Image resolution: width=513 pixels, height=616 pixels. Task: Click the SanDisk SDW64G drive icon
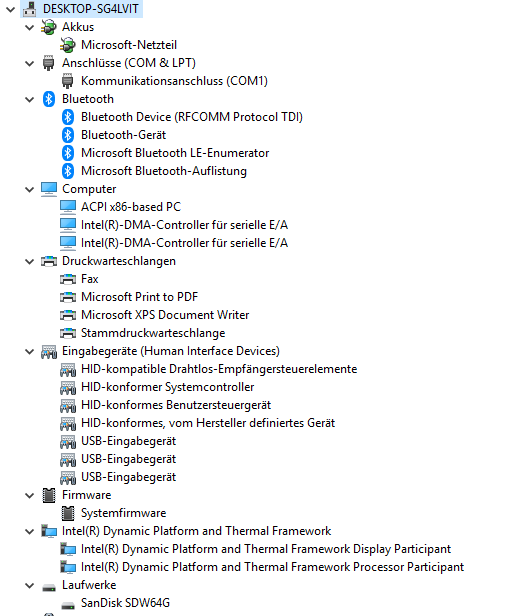pos(68,604)
